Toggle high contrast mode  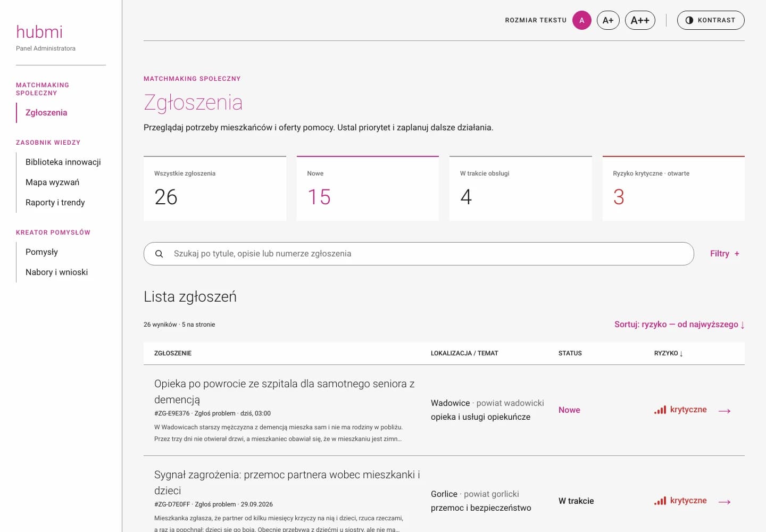711,20
